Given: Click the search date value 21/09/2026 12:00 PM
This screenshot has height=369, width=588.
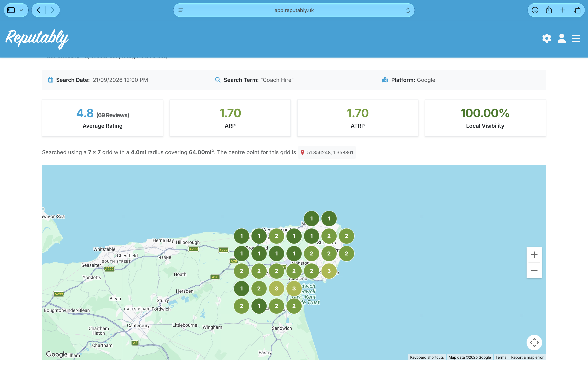Looking at the screenshot, I should point(120,80).
